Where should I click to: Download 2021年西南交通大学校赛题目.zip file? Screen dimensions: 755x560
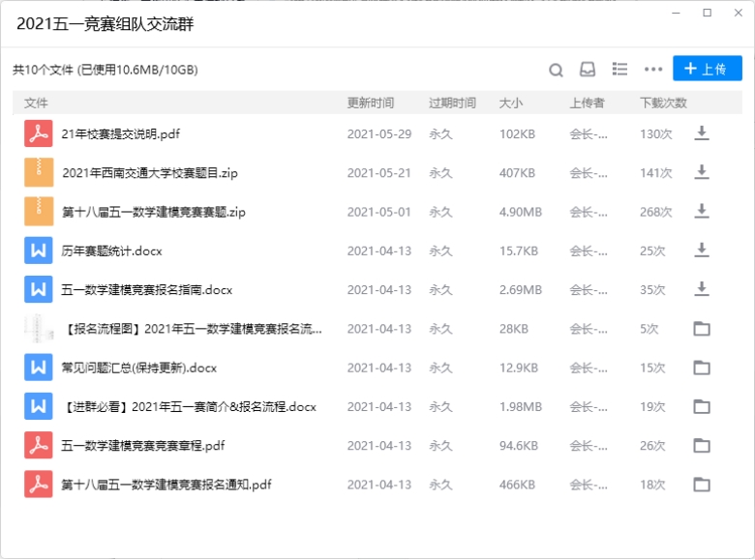[702, 172]
